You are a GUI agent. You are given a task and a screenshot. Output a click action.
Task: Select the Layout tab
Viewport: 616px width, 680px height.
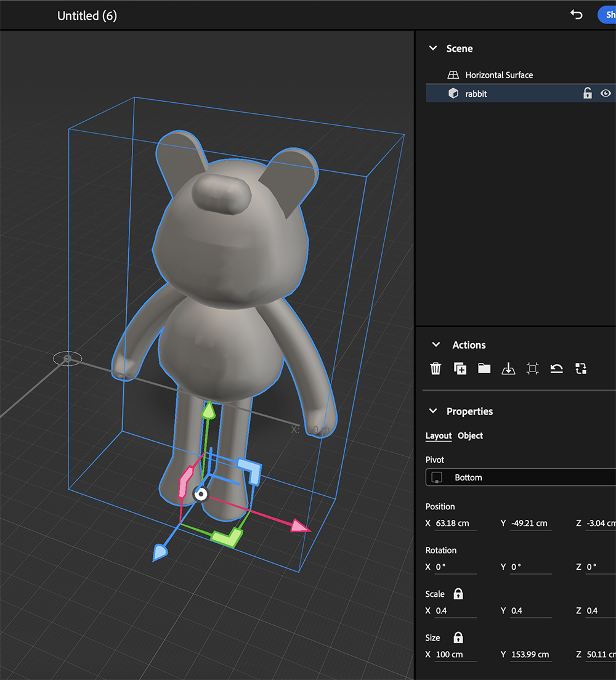point(438,435)
